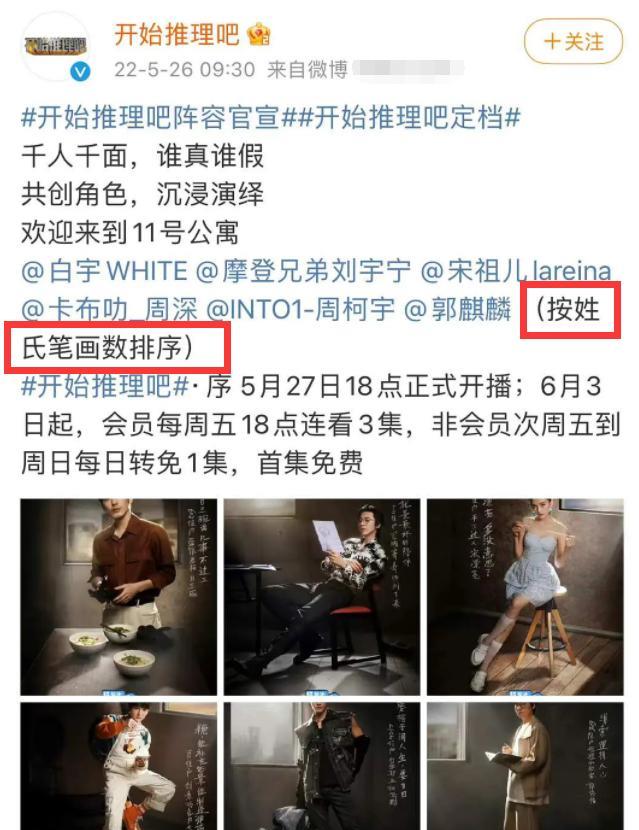Open the 开始推理吧 profile avatar

56,46
